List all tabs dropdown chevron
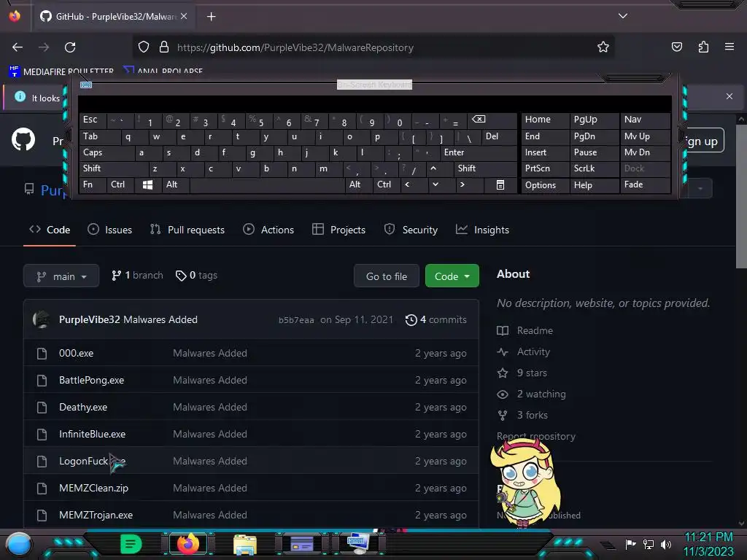 click(x=623, y=16)
